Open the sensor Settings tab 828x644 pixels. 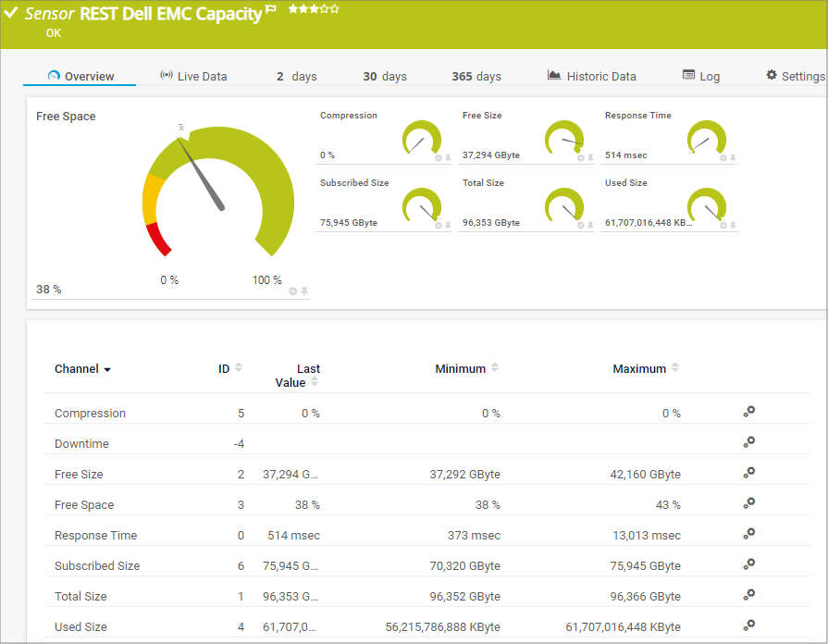pos(795,76)
